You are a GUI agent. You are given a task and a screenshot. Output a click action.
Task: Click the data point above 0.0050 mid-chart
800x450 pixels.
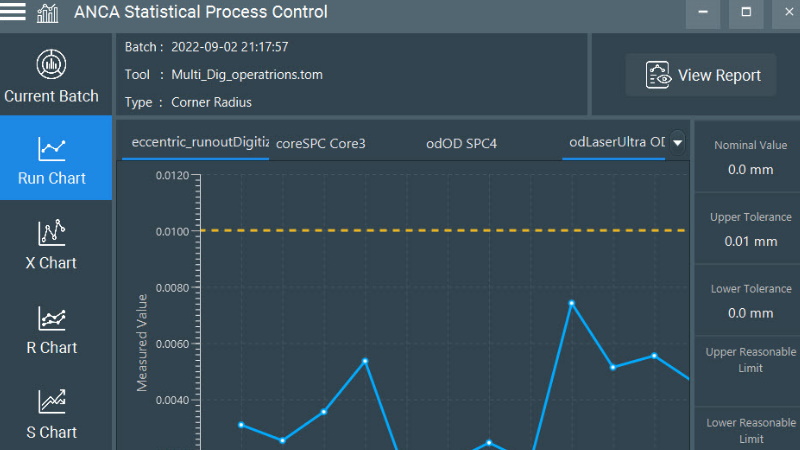[x=365, y=361]
